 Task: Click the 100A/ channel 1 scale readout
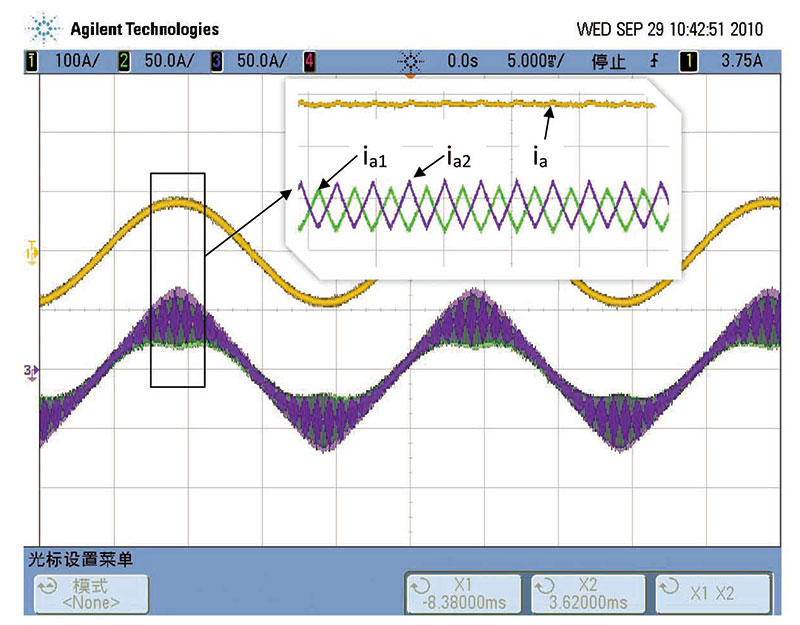tap(77, 62)
